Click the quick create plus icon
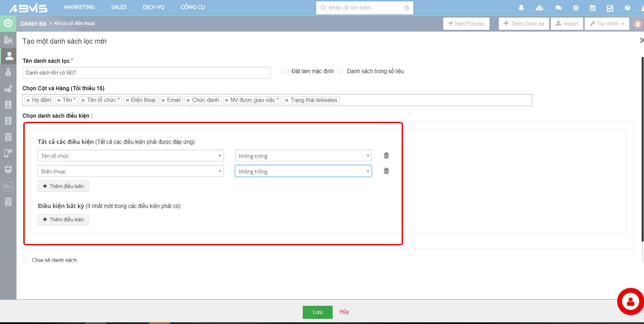This screenshot has width=644, height=324. point(576,8)
